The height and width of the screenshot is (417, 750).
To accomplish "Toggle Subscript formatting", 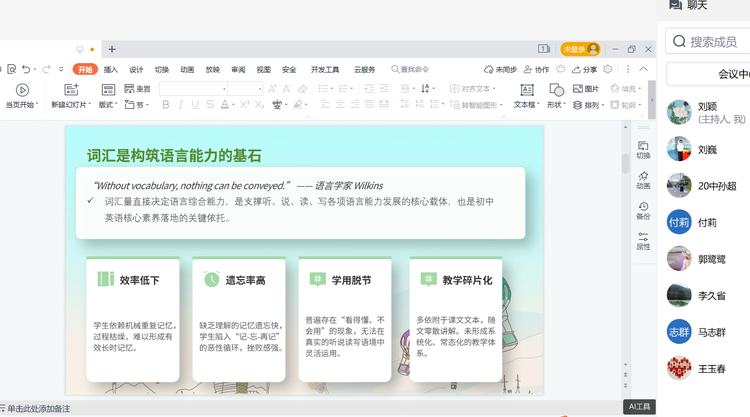I will (259, 104).
